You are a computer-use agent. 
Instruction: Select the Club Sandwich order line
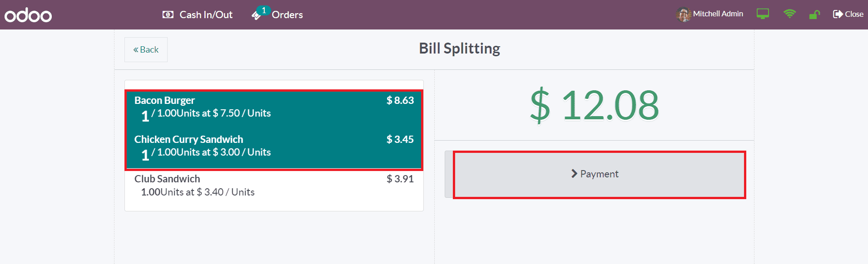pyautogui.click(x=274, y=185)
